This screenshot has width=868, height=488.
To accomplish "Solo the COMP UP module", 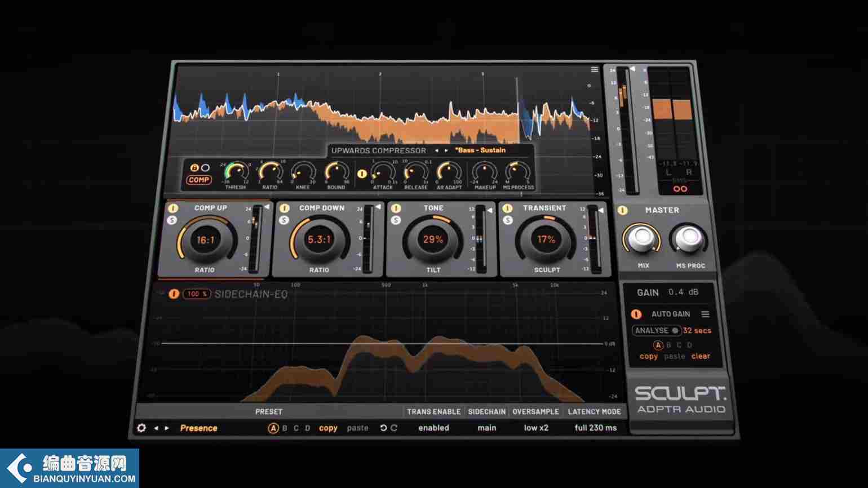I will coord(172,220).
